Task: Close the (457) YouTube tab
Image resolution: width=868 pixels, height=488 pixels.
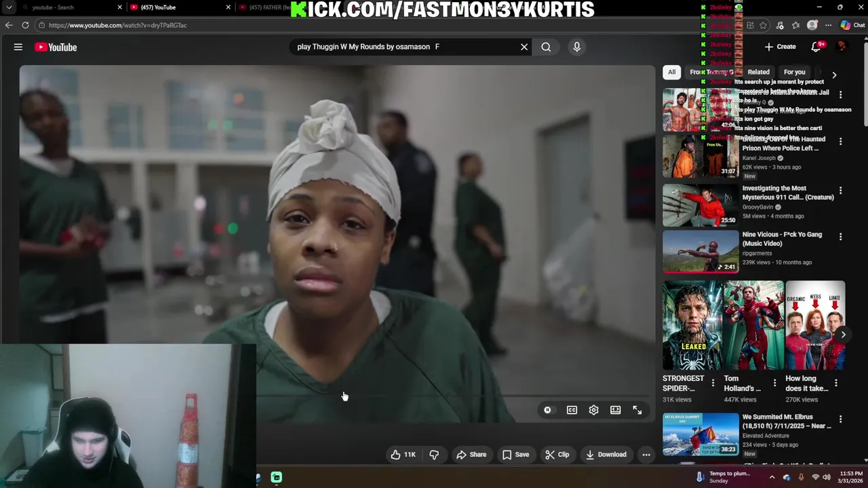Action: coord(229,7)
